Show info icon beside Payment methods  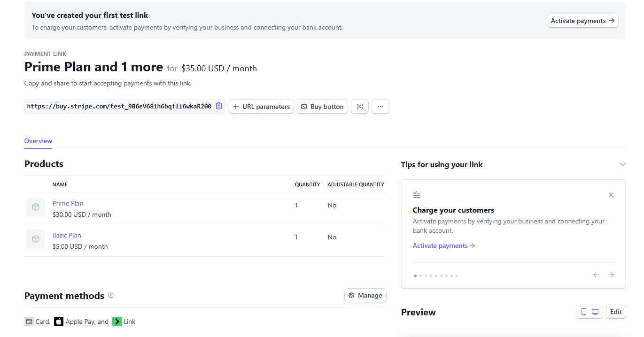pyautogui.click(x=111, y=296)
